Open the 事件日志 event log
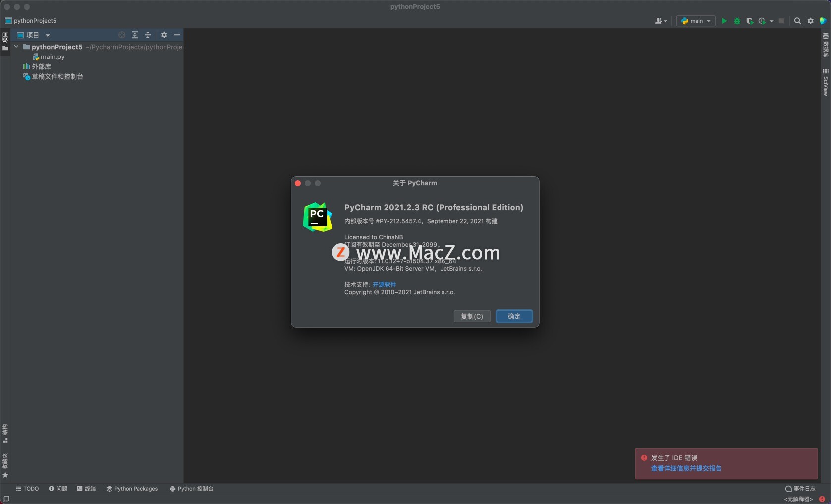Image resolution: width=831 pixels, height=504 pixels. click(800, 489)
